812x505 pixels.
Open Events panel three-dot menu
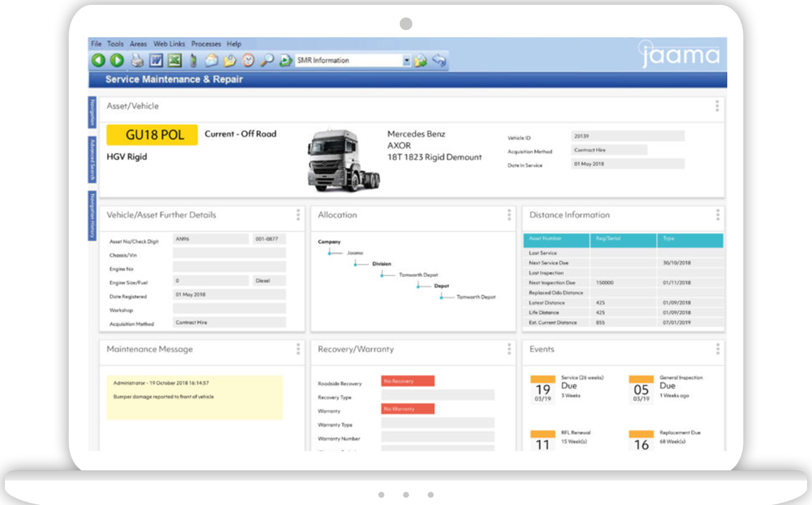(717, 349)
